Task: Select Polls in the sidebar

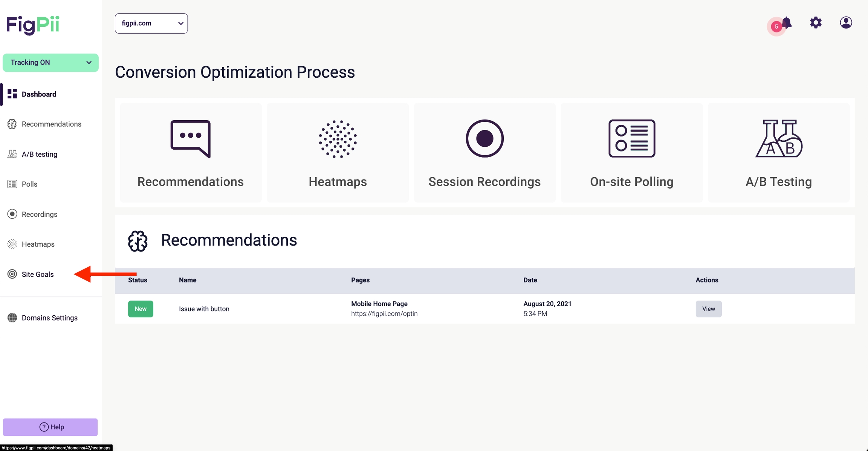Action: [x=29, y=184]
